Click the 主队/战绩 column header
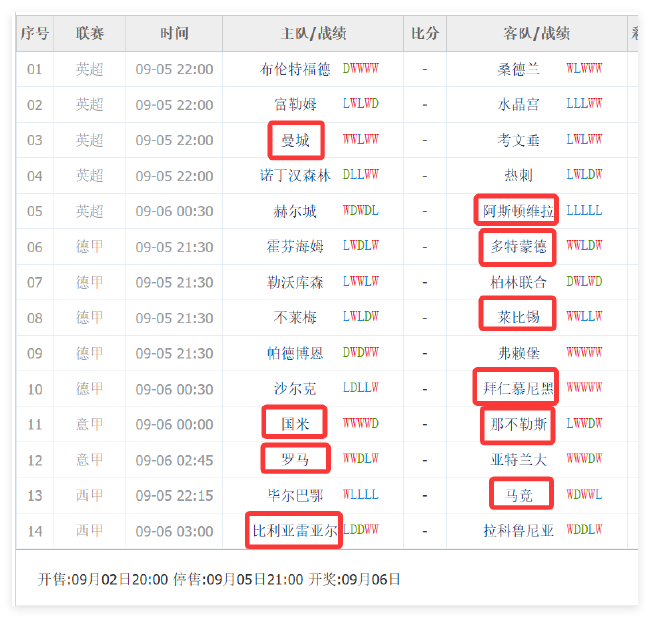650x618 pixels. tap(313, 34)
